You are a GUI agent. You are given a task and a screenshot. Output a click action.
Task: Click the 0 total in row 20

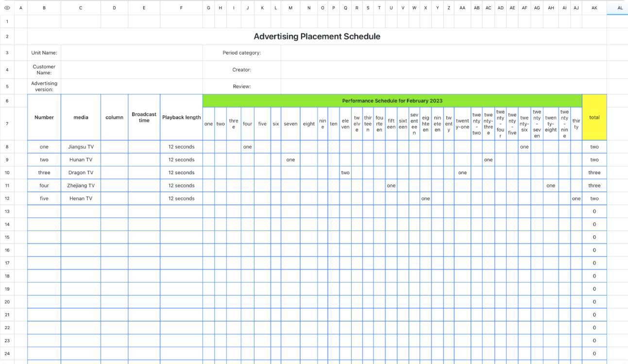(x=594, y=302)
